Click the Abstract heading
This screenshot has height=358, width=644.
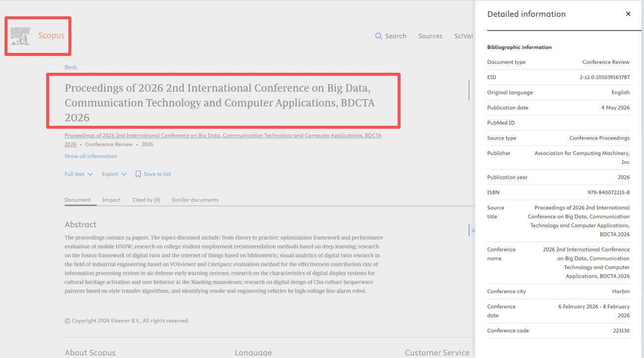coord(81,224)
